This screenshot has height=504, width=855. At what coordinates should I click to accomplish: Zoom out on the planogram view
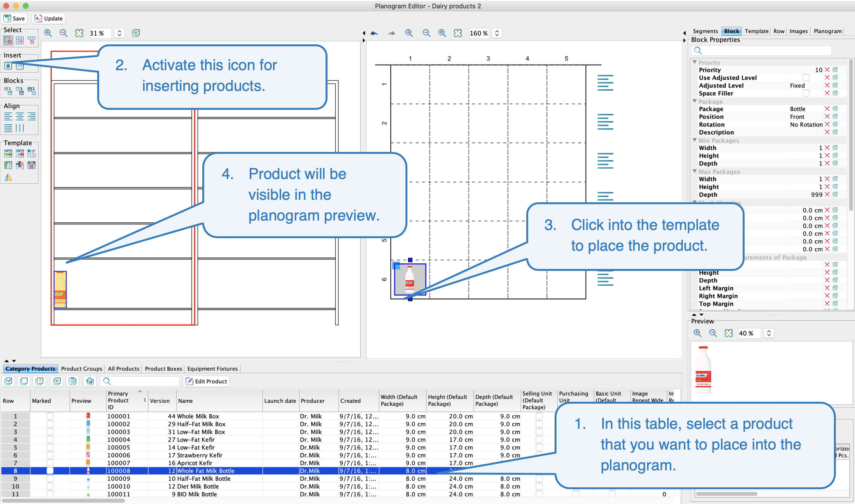point(64,33)
